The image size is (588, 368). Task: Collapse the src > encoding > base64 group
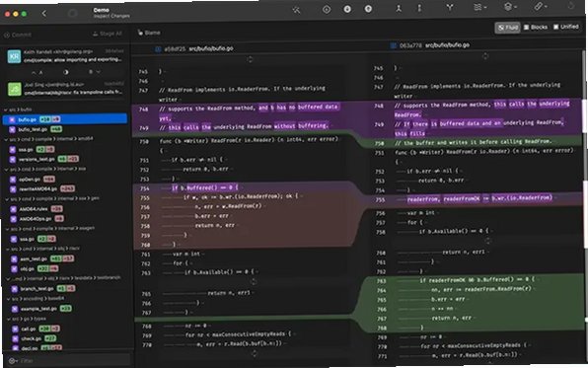tap(9, 299)
